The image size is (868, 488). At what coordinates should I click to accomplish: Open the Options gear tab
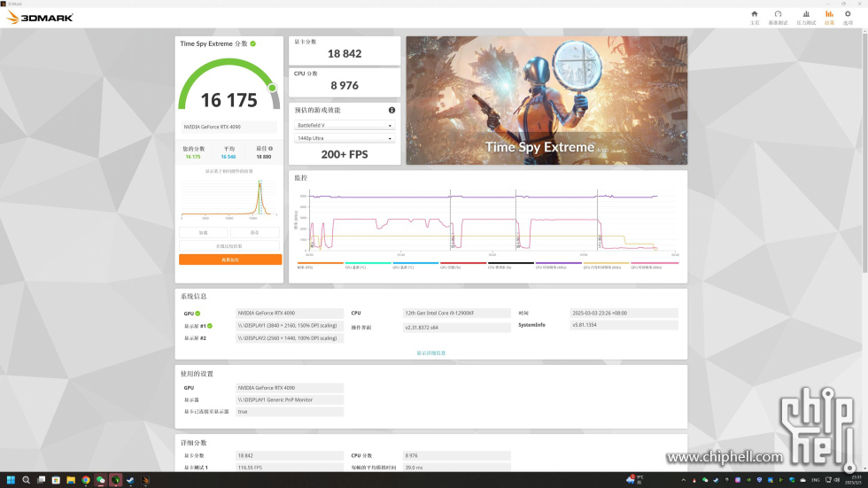coord(848,17)
